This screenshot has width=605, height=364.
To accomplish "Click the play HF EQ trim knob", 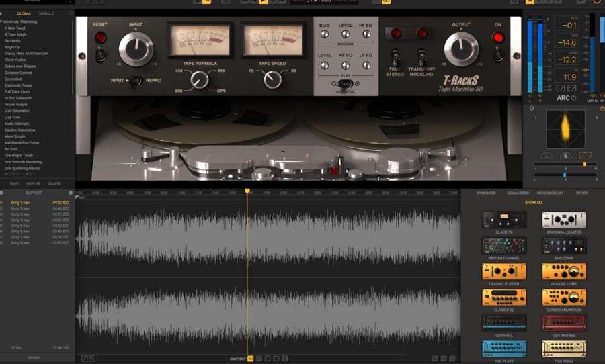I will (346, 65).
